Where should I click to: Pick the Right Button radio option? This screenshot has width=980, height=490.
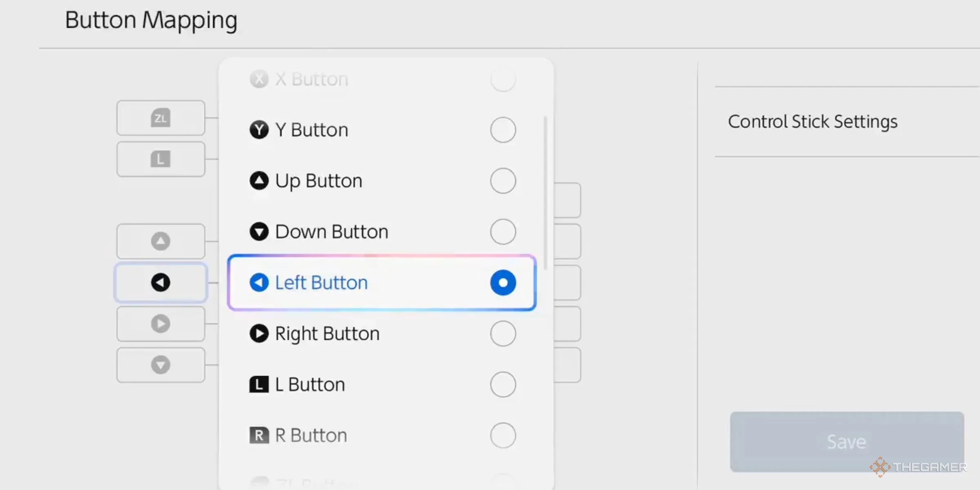(503, 334)
